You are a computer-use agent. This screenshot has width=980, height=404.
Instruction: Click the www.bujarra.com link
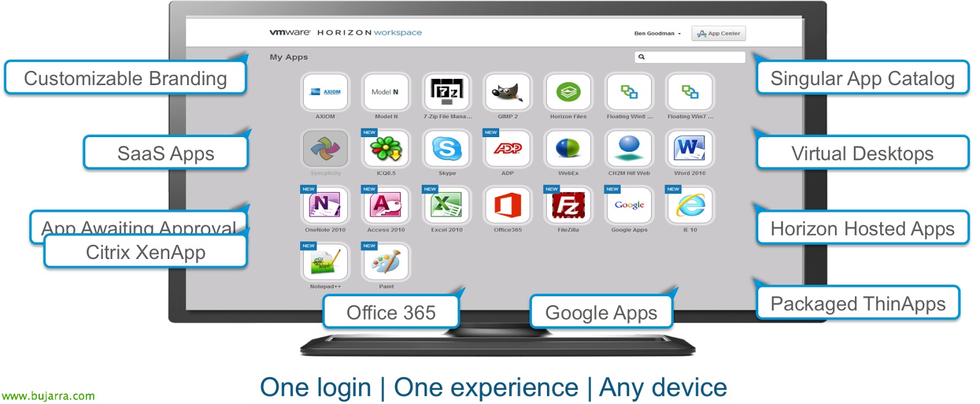pyautogui.click(x=48, y=396)
